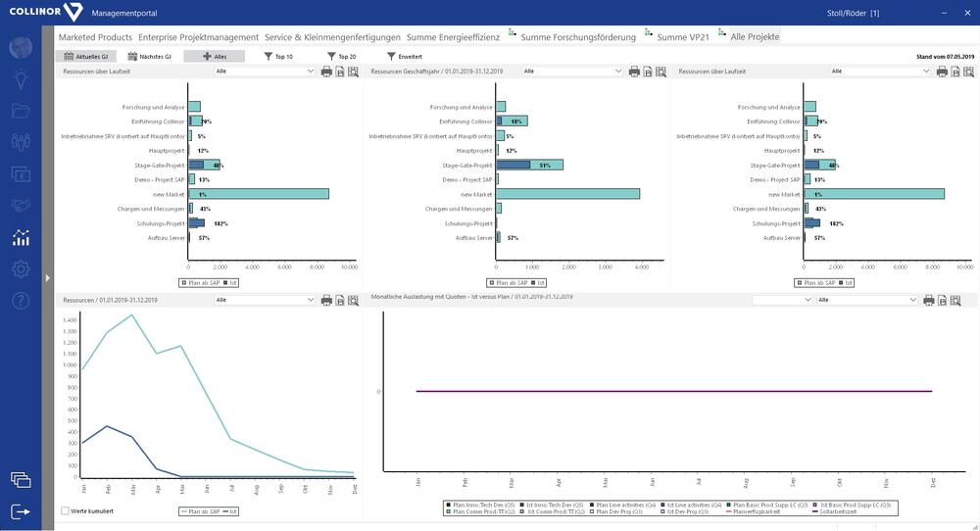Switch to the Enterprise Projektmanagement tab
Screen dimensions: 980x531
[x=198, y=36]
